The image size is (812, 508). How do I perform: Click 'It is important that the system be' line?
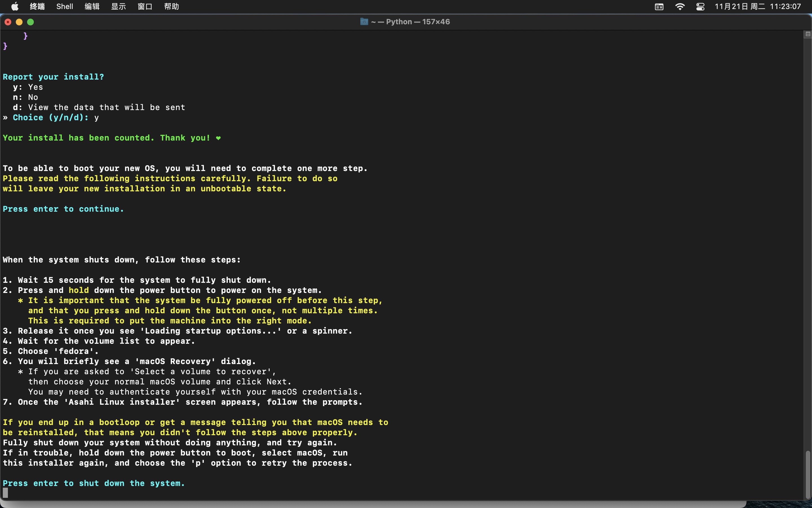(200, 300)
